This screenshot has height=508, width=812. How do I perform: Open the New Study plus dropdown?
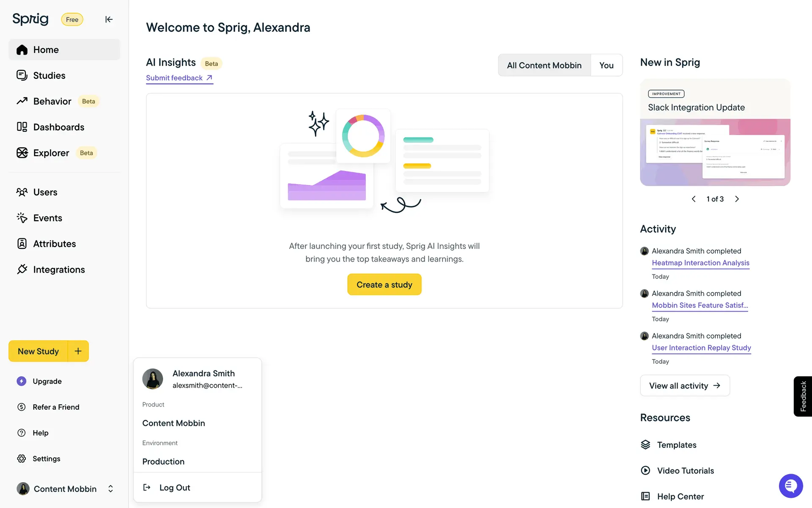[x=78, y=351]
